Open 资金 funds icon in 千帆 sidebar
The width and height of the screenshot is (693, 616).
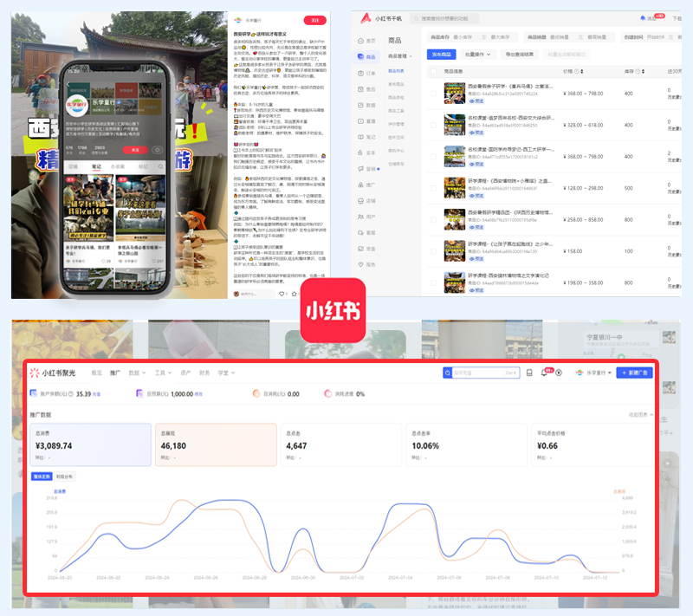coord(360,249)
